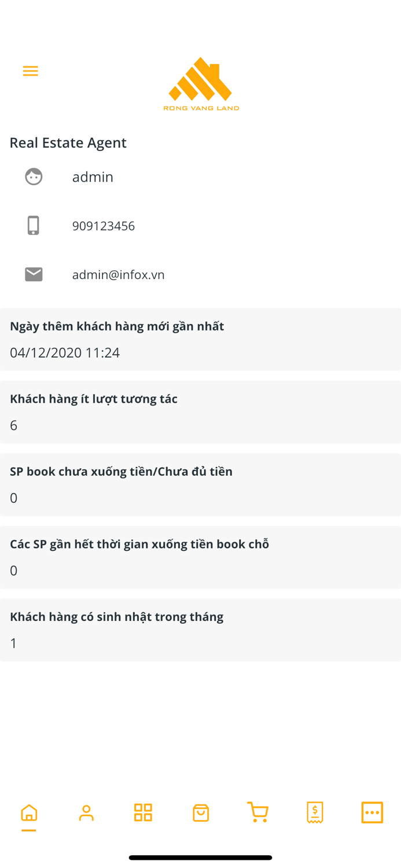The height and width of the screenshot is (868, 401).
Task: Tap the phone number 909123456
Action: pos(104,226)
